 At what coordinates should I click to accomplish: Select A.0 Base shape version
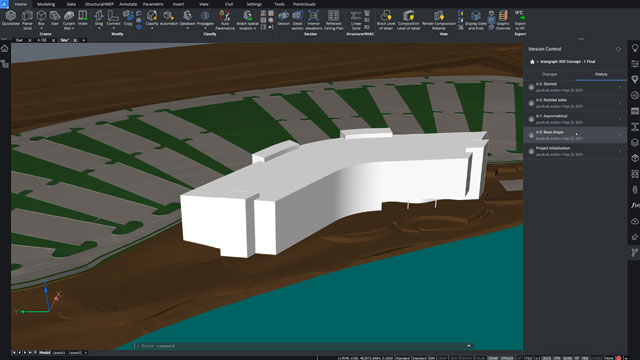tap(575, 135)
